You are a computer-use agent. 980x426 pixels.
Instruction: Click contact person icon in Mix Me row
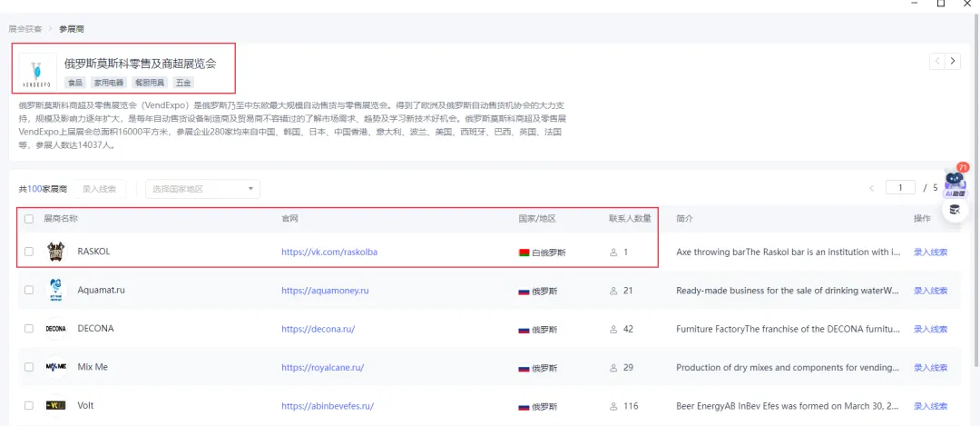point(613,368)
